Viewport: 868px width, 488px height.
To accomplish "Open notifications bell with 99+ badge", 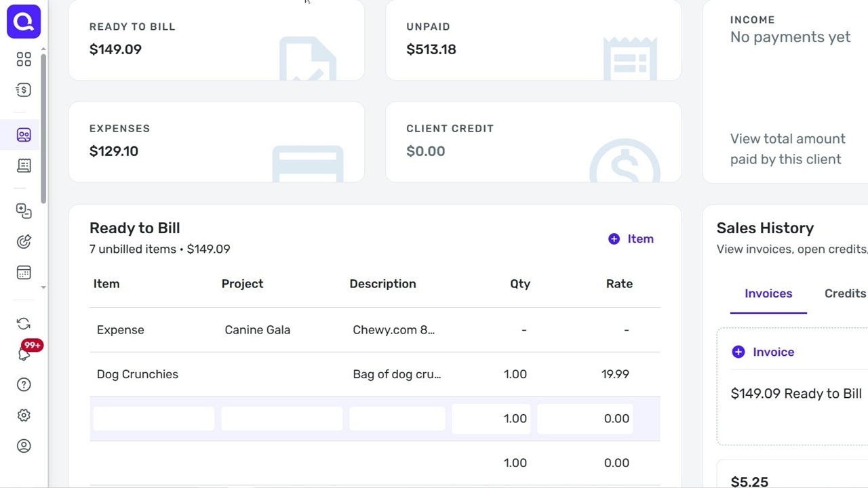I will point(24,351).
